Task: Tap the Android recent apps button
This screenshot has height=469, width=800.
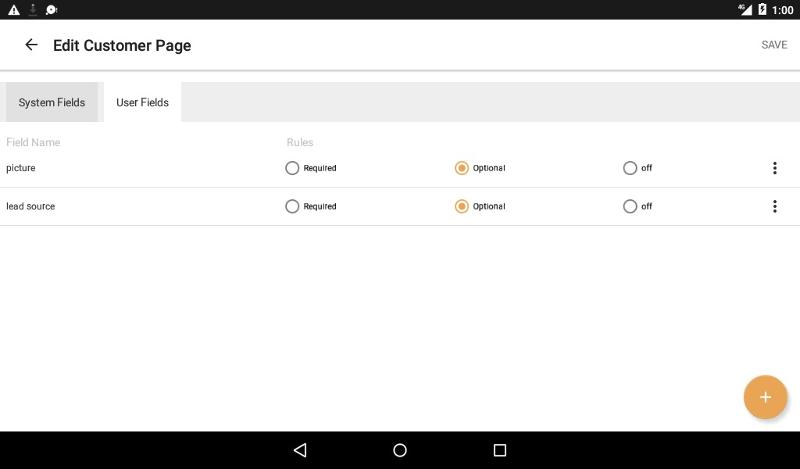Action: point(499,450)
